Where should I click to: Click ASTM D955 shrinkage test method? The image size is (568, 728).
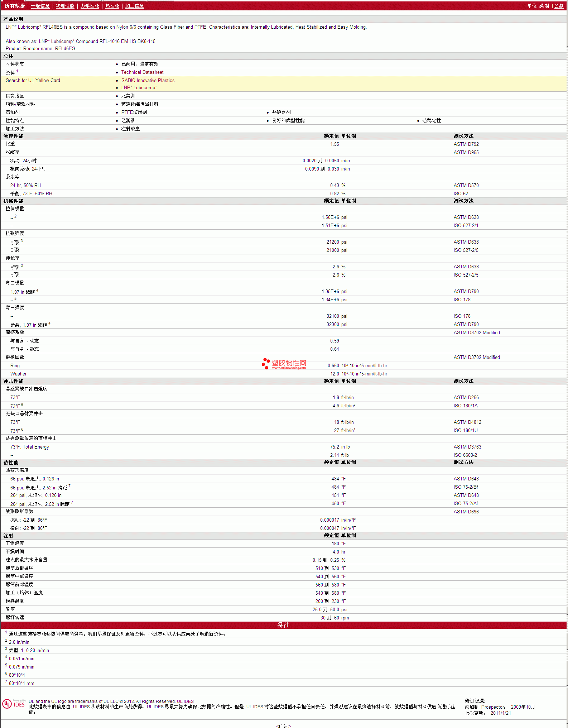coord(466,152)
